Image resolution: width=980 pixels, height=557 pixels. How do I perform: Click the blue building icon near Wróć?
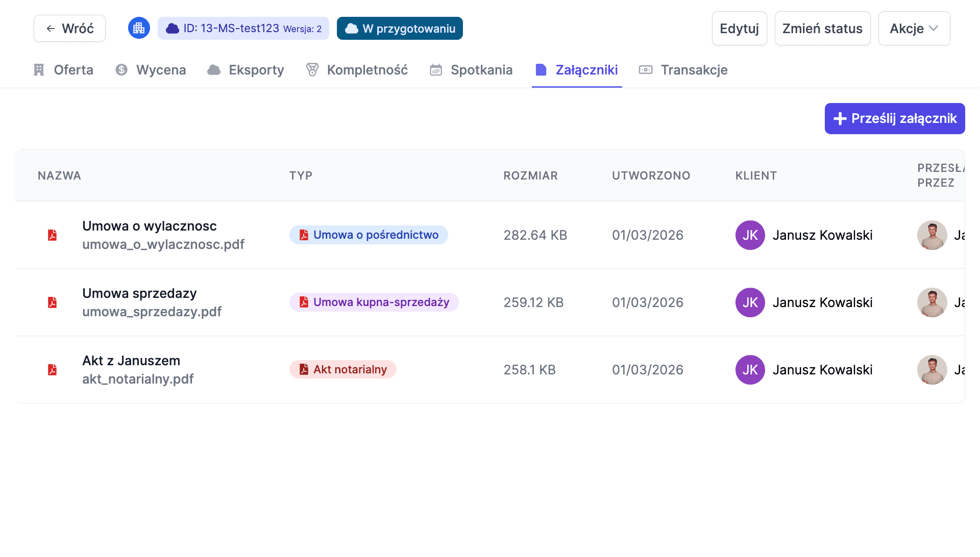pyautogui.click(x=139, y=28)
